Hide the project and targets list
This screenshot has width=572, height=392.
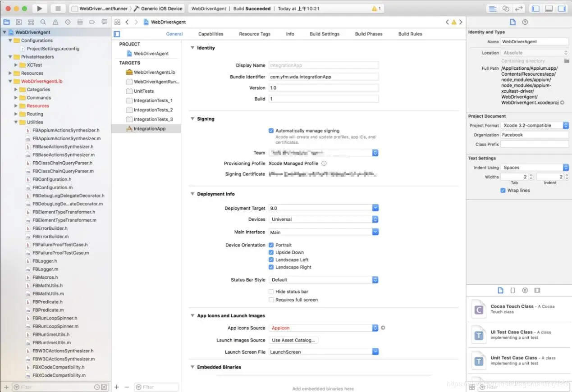tap(117, 34)
